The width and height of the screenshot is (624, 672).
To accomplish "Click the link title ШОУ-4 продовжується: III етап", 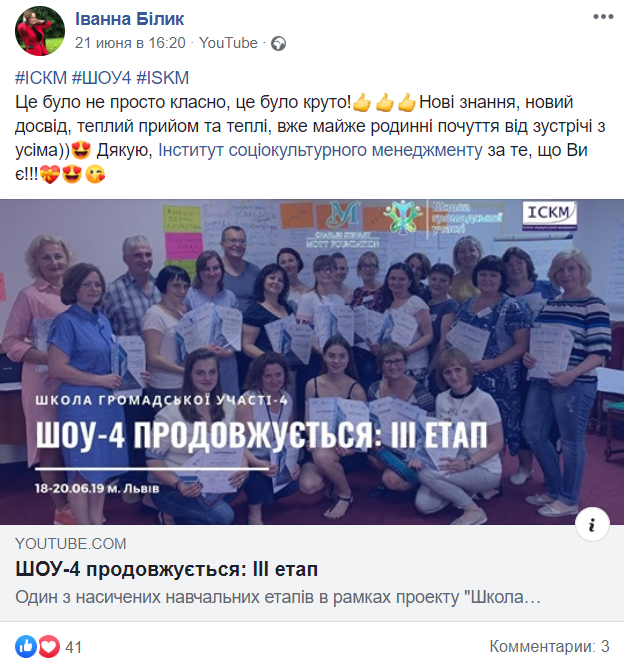I will click(166, 570).
